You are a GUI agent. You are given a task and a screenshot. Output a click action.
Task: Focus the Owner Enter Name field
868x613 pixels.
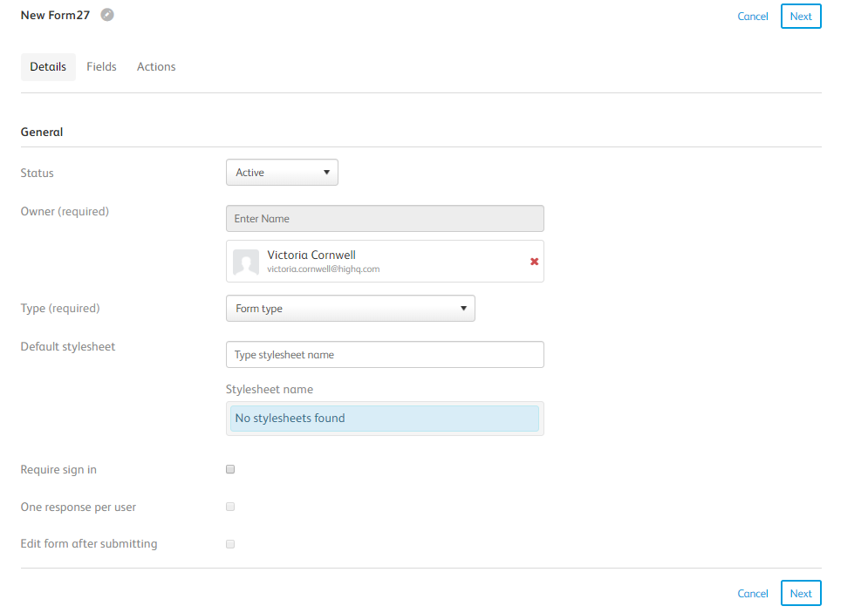[385, 219]
